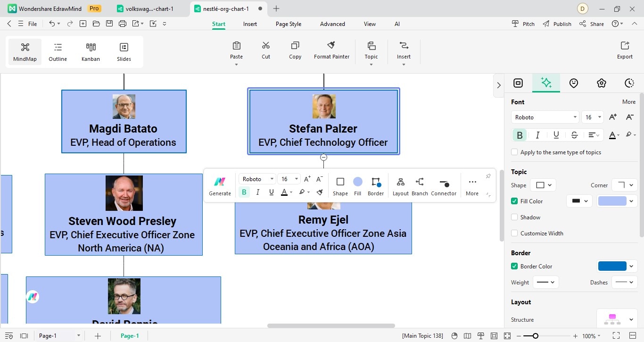This screenshot has height=342, width=644.
Task: Click the Cut scissors icon
Action: click(266, 45)
